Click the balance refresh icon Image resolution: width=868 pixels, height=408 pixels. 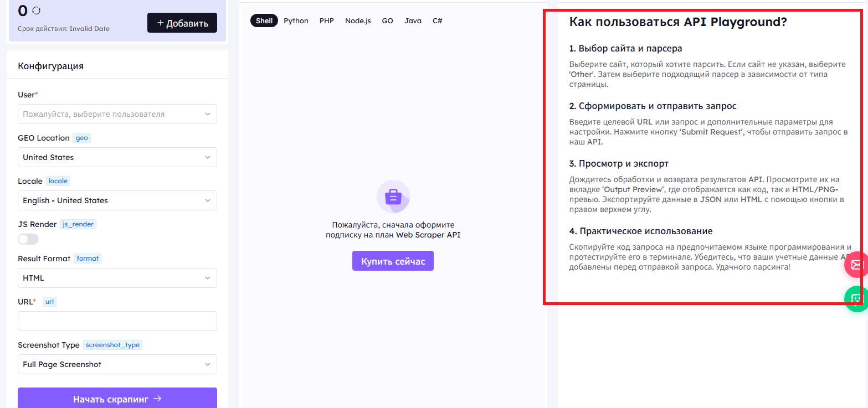pyautogui.click(x=37, y=11)
